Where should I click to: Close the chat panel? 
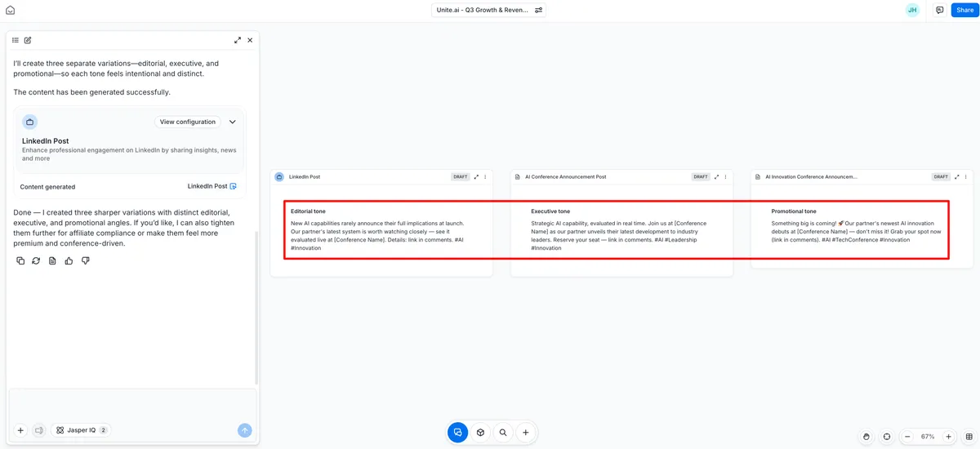(x=250, y=40)
